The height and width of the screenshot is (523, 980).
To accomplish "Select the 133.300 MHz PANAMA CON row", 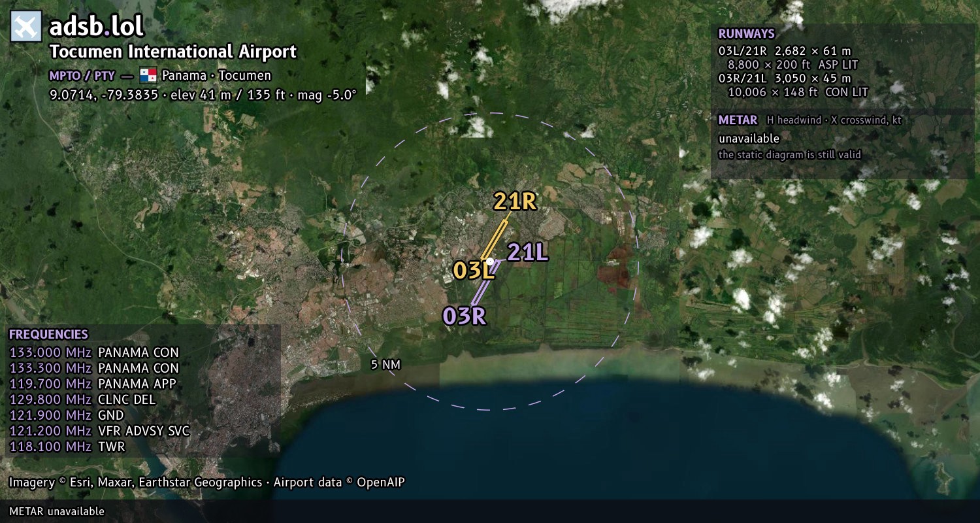I will pos(94,368).
